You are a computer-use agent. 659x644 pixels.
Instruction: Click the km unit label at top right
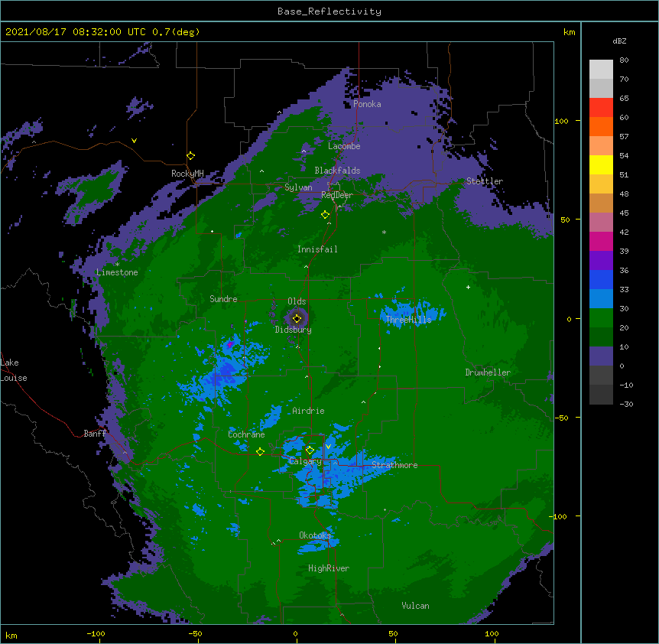(570, 32)
